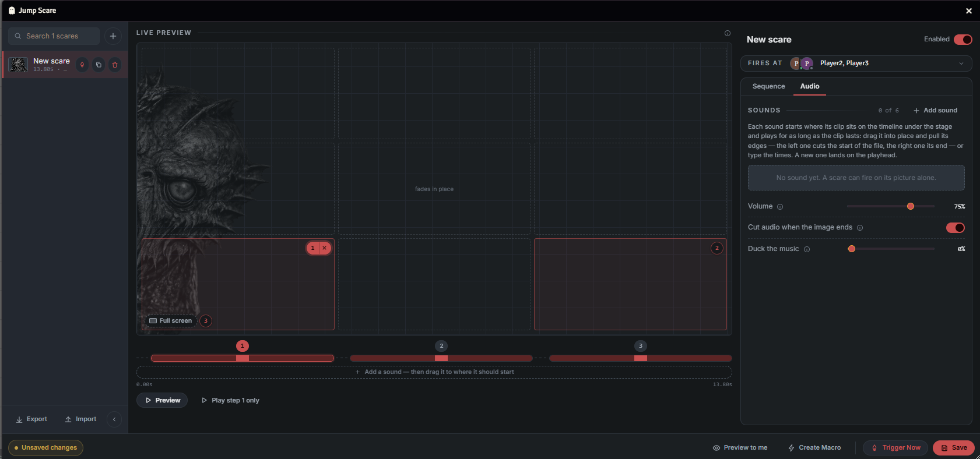Click the Duck the music slider handle
The image size is (980, 459).
click(852, 249)
